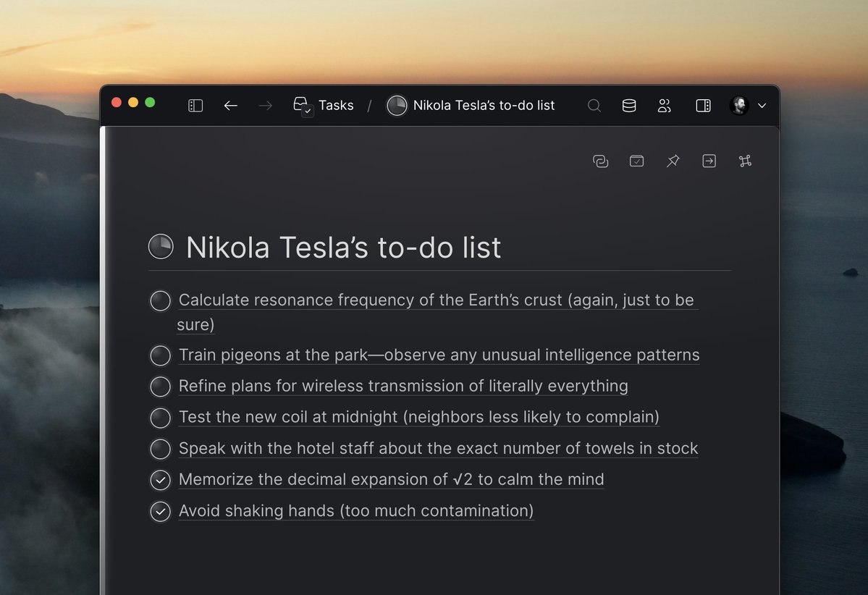The image size is (868, 595).
Task: Click text 'Memorize the decimal expansion of √2'
Action: pyautogui.click(x=326, y=479)
